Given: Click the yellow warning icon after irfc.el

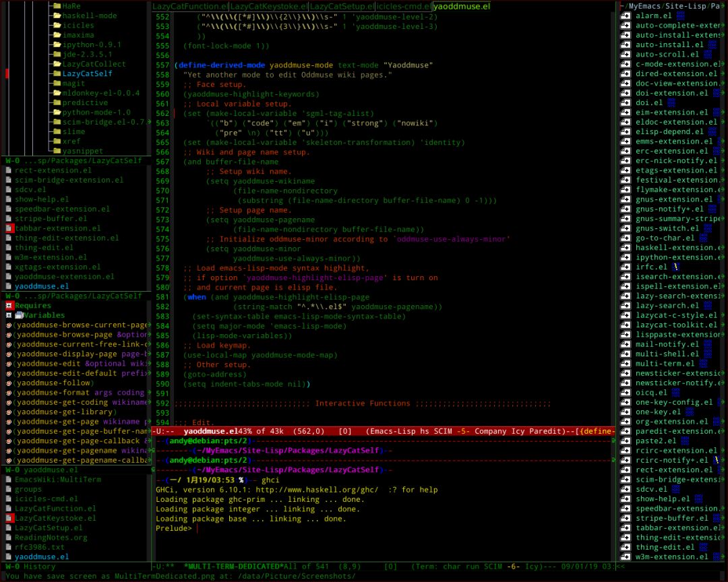Looking at the screenshot, I should (675, 267).
